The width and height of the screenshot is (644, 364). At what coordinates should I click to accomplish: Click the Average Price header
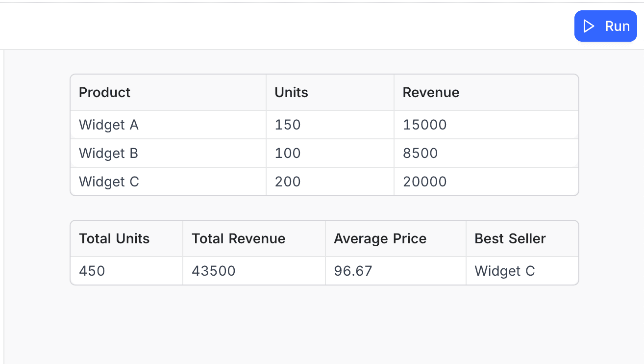[380, 238]
